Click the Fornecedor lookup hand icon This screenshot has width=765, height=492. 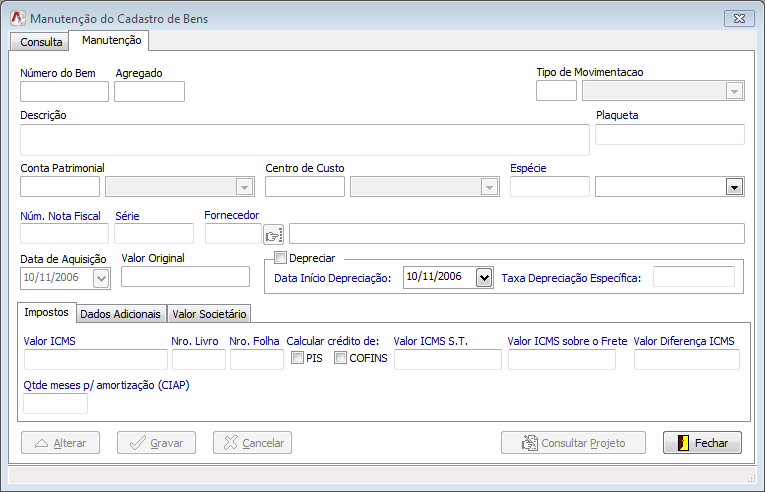point(274,234)
